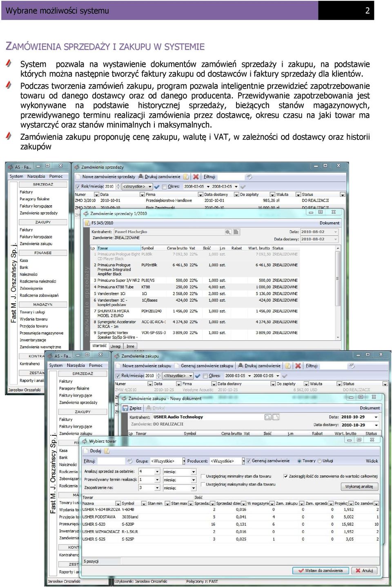
Task: Click Filtruj input field in Zamówienia sprzedaży
Action: pos(231,177)
